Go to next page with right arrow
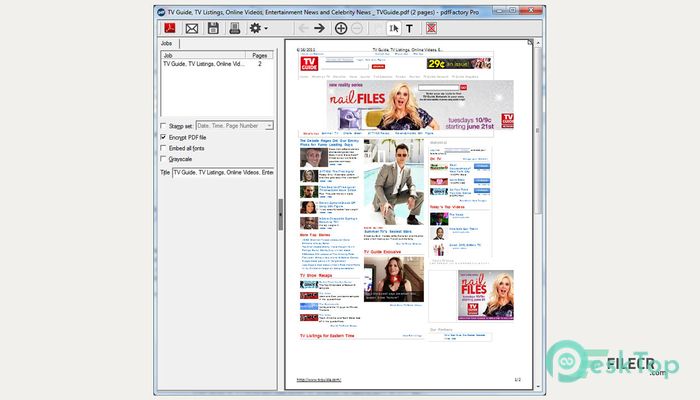 pos(319,28)
